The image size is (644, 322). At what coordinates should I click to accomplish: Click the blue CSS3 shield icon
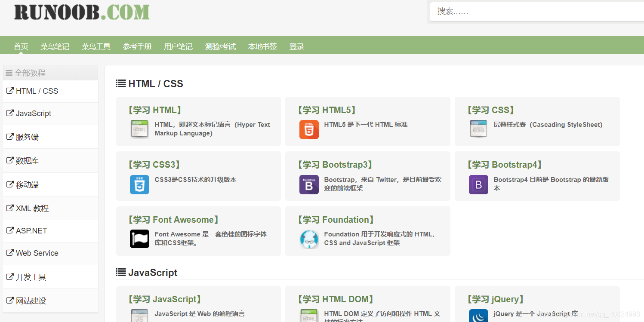coord(139,184)
